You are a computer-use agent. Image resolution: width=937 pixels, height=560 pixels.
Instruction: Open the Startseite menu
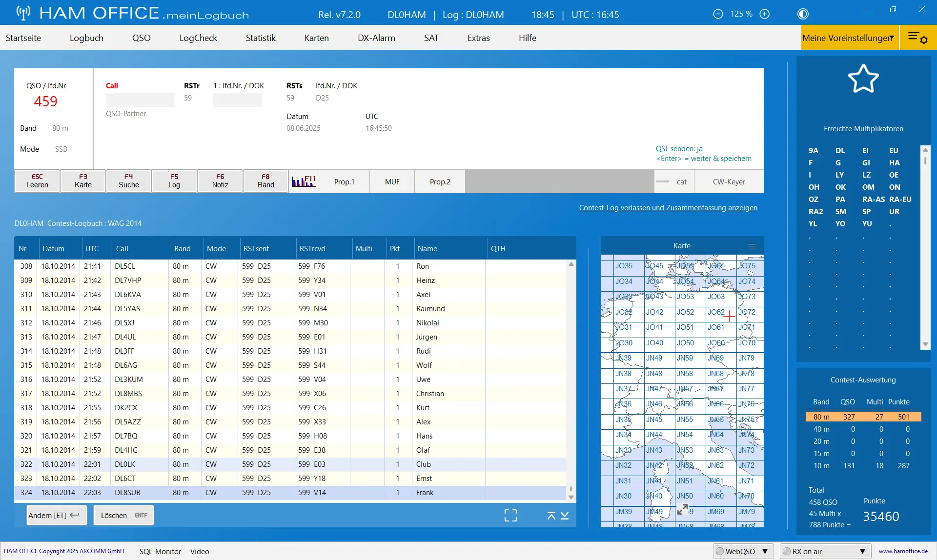click(23, 38)
